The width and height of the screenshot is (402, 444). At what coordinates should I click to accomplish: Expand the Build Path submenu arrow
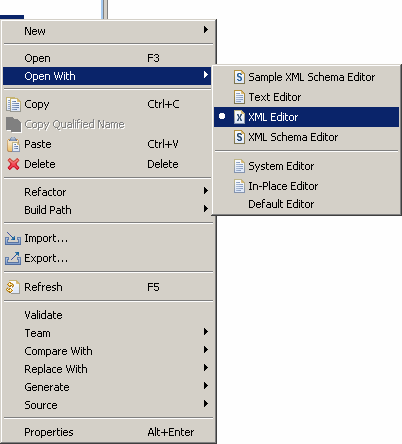pyautogui.click(x=206, y=209)
